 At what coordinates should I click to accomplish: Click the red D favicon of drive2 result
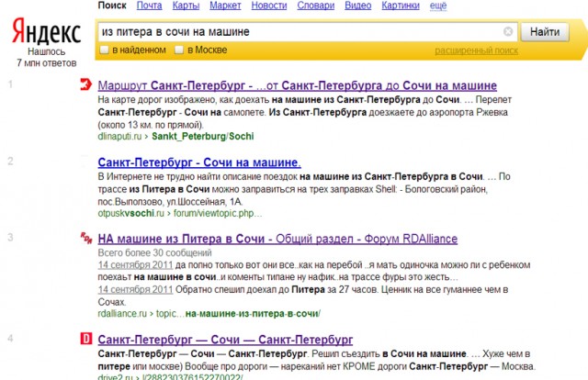tap(85, 339)
